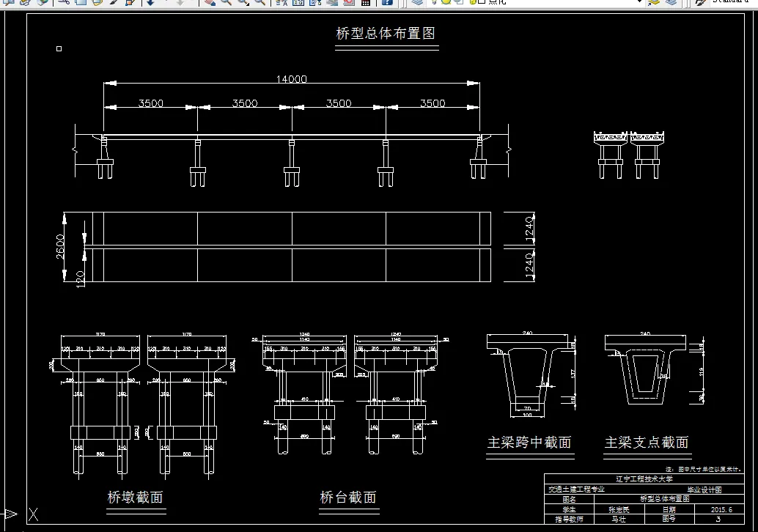Open the Insert Table grid icon
The width and height of the screenshot is (758, 532).
pos(365,4)
